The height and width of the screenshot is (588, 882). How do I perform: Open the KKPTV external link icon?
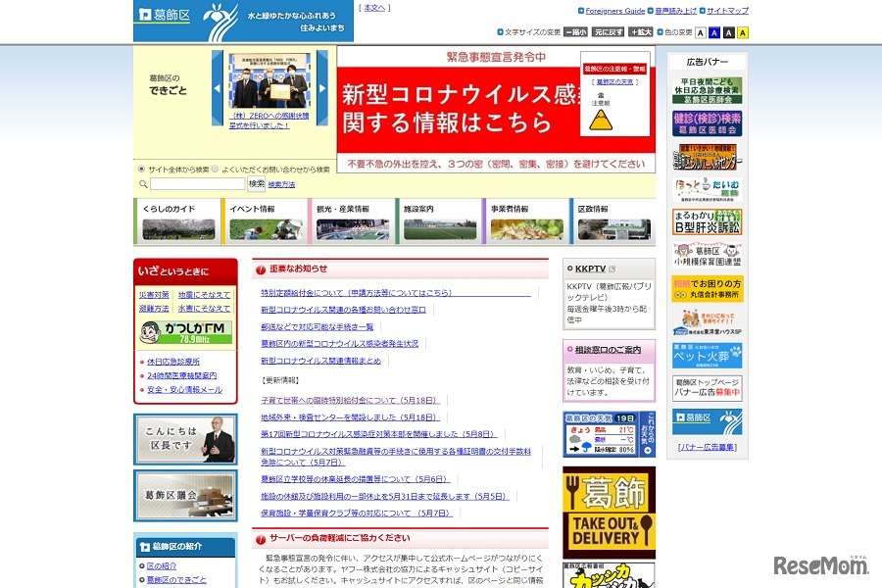tap(612, 269)
